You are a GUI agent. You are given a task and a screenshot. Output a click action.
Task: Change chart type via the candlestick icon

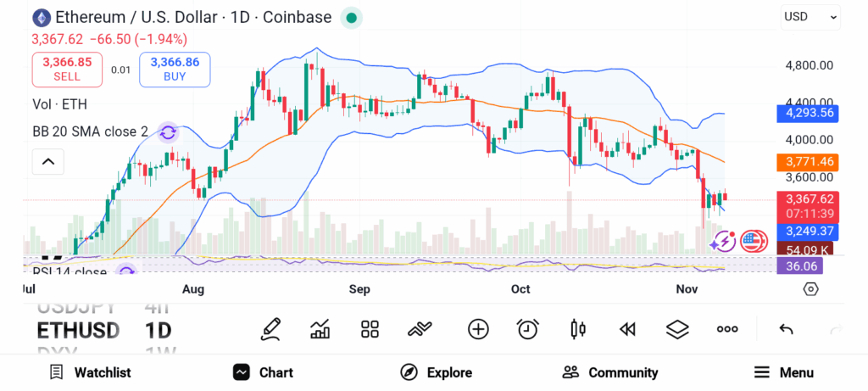click(x=578, y=329)
